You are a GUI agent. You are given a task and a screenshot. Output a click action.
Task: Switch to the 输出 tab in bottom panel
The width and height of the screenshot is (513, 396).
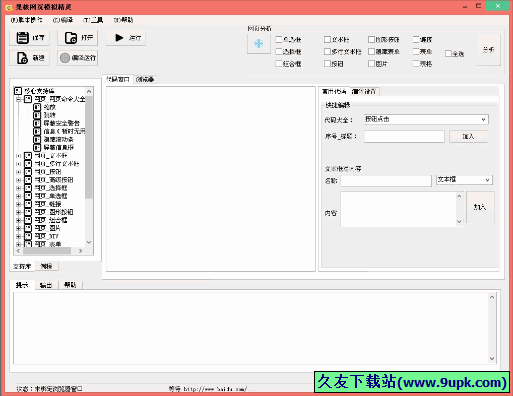point(46,285)
